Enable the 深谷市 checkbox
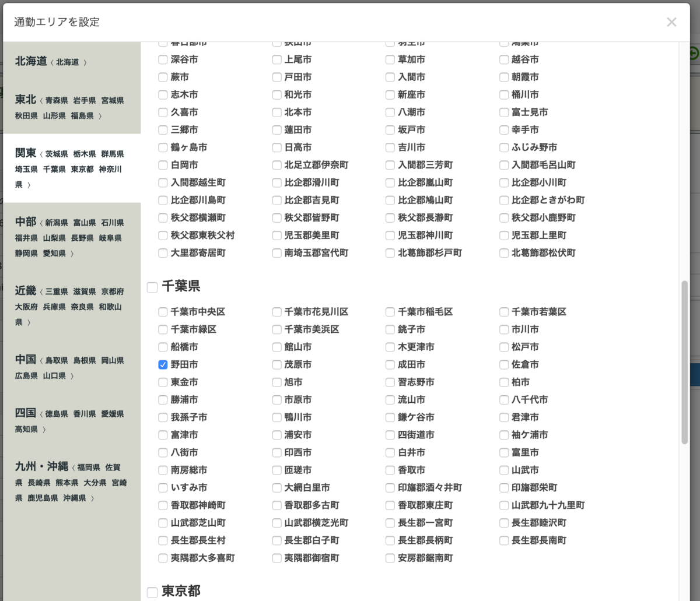The image size is (700, 601). click(163, 59)
